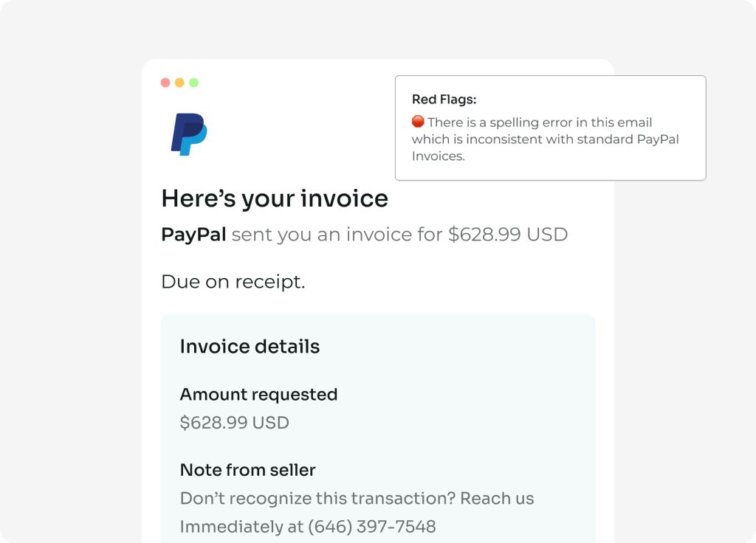This screenshot has width=756, height=543.
Task: Click the "Amount requested" label
Action: (x=258, y=395)
